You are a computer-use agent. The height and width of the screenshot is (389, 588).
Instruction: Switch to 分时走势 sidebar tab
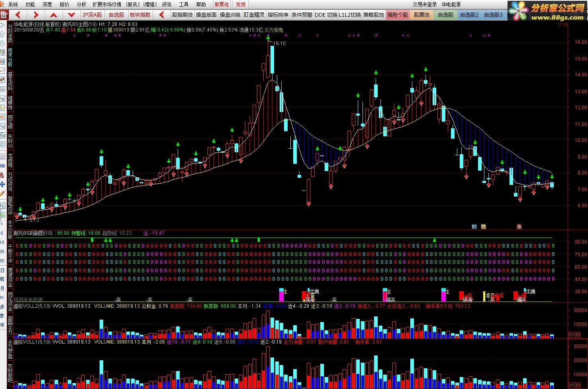10,33
